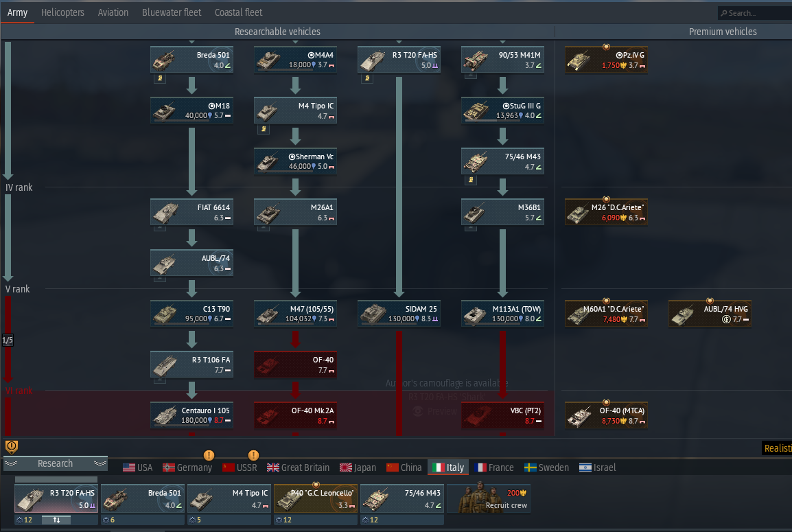Click the 1/5 rank progress indicator
792x532 pixels.
coord(8,340)
